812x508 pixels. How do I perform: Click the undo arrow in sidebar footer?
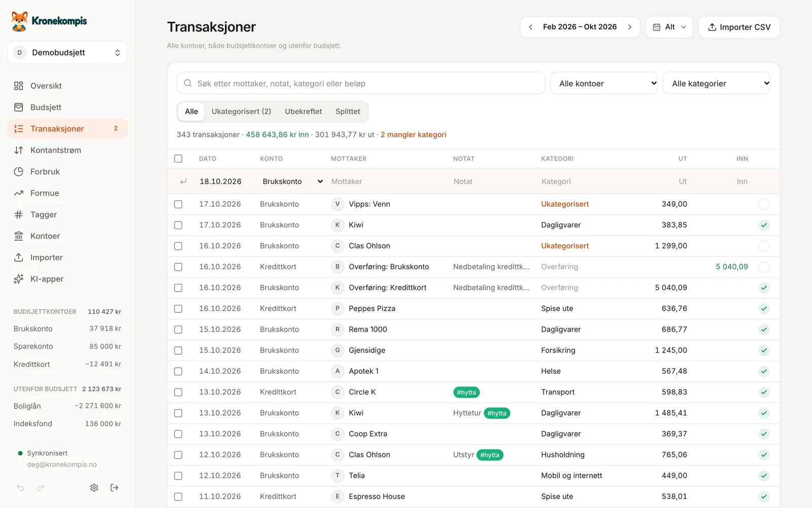coord(20,488)
